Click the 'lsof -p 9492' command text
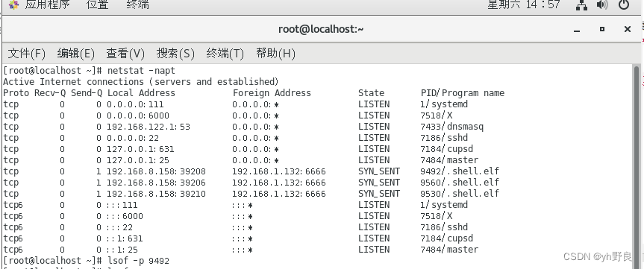Viewport: 644px width, 269px height. click(x=138, y=261)
